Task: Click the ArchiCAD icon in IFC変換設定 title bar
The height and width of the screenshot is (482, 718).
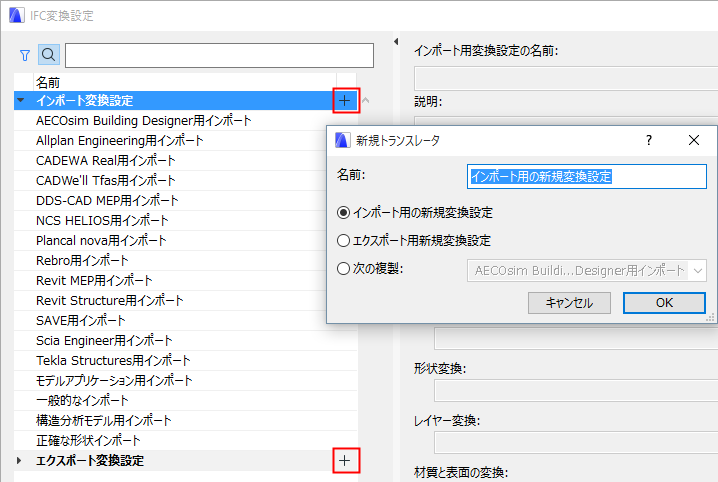Action: click(x=16, y=15)
